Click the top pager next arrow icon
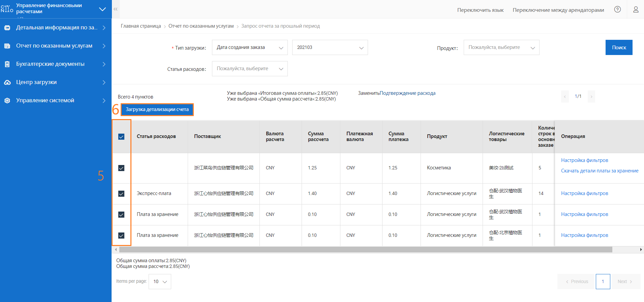 pos(591,97)
